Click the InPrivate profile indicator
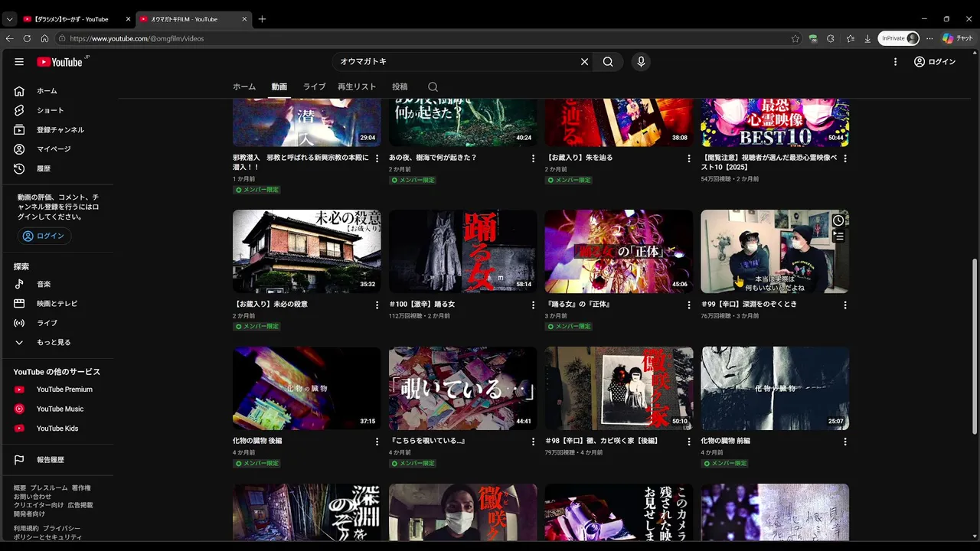The width and height of the screenshot is (980, 551). 898,38
